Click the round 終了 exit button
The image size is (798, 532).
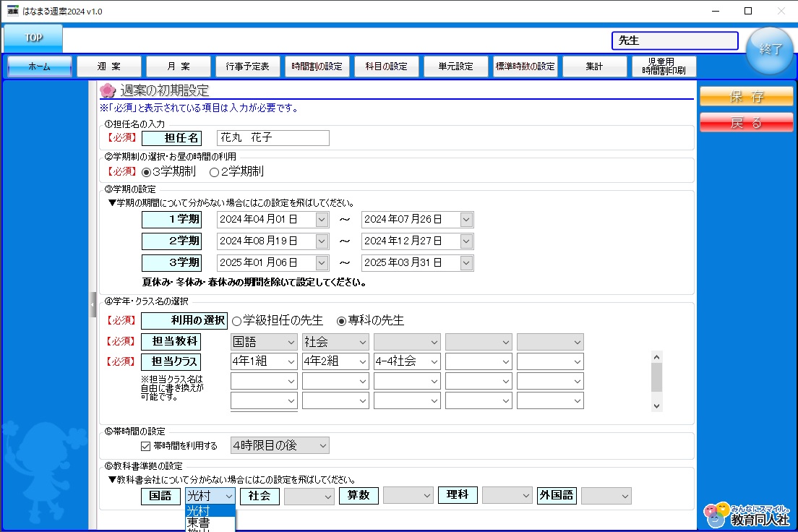pos(769,50)
